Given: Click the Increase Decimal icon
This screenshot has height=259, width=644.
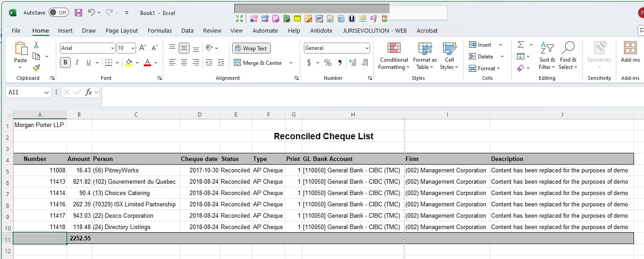Looking at the screenshot, I should click(352, 63).
